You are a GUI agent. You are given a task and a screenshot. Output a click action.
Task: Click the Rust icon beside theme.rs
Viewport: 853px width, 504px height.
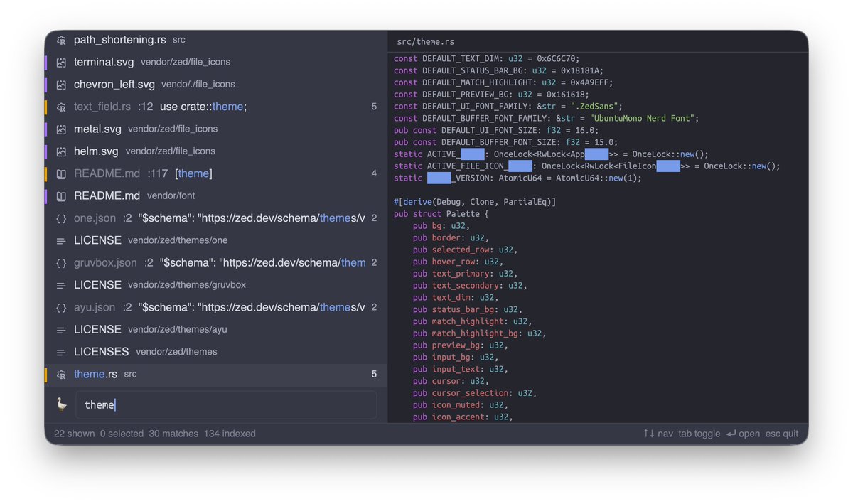61,374
